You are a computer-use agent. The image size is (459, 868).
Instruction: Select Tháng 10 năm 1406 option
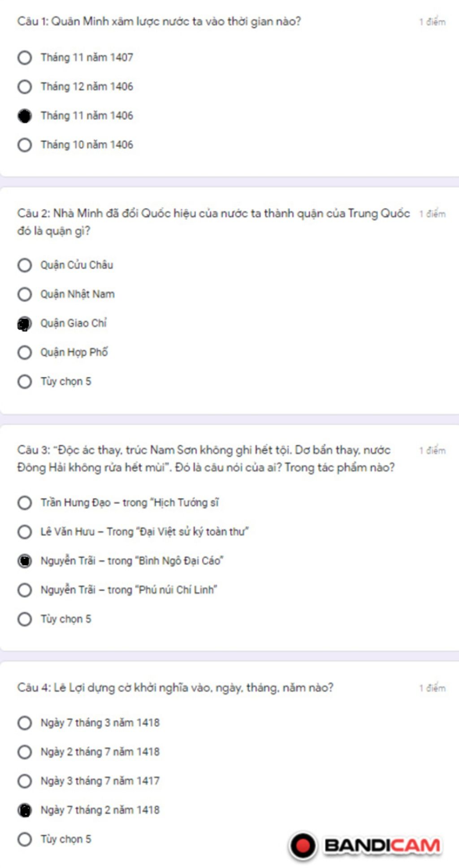[x=25, y=145]
